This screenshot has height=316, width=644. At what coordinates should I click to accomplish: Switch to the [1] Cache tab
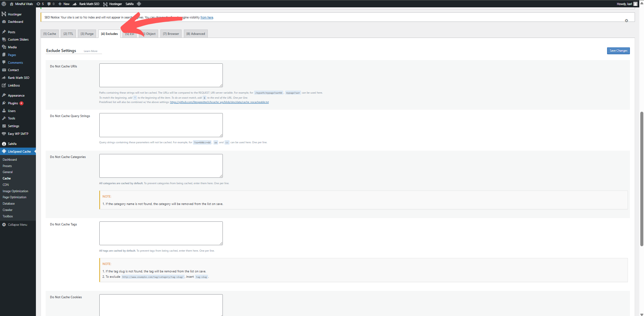pos(50,34)
